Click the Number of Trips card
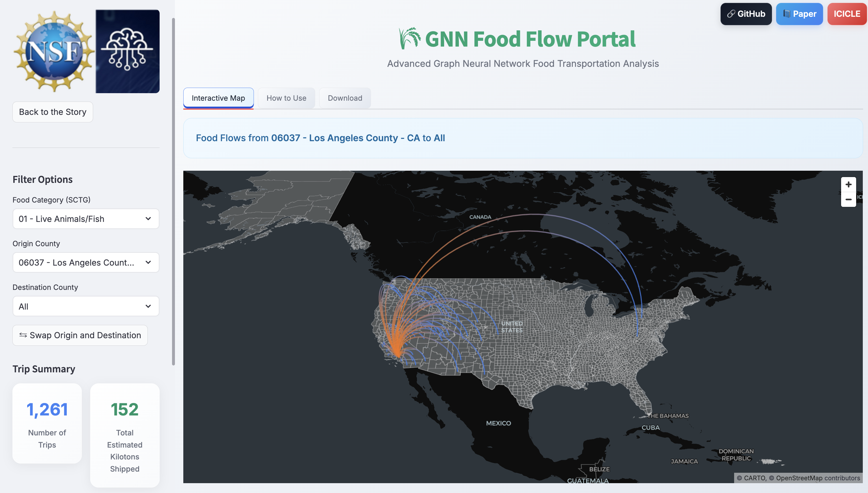 pyautogui.click(x=47, y=423)
